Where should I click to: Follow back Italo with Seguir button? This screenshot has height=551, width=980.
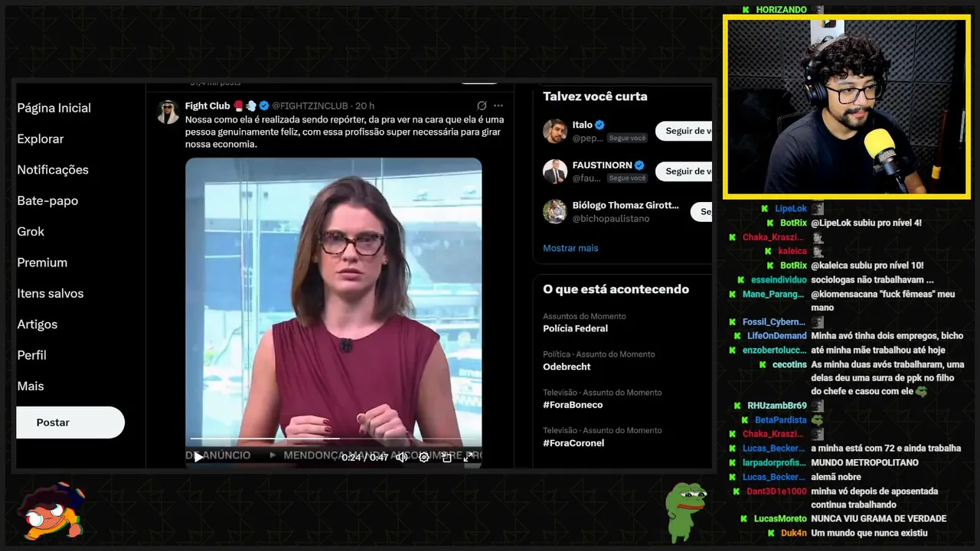pyautogui.click(x=684, y=131)
